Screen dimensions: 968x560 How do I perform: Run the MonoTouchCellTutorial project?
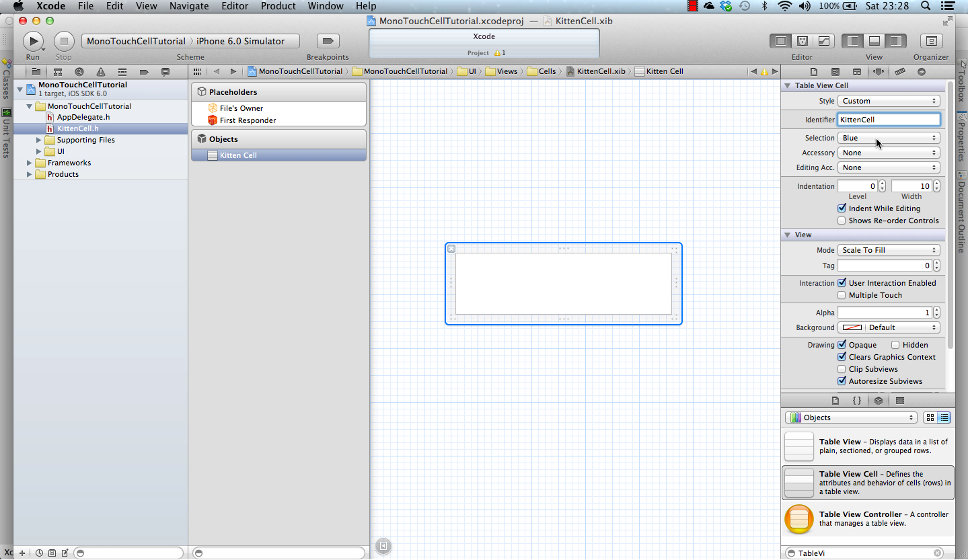coord(33,40)
